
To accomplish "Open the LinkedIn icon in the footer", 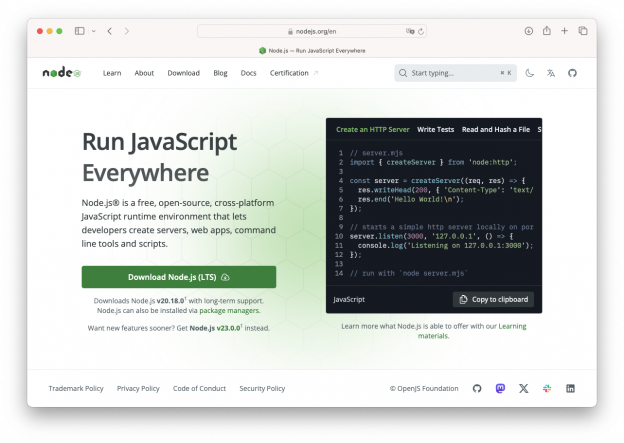I will point(570,388).
